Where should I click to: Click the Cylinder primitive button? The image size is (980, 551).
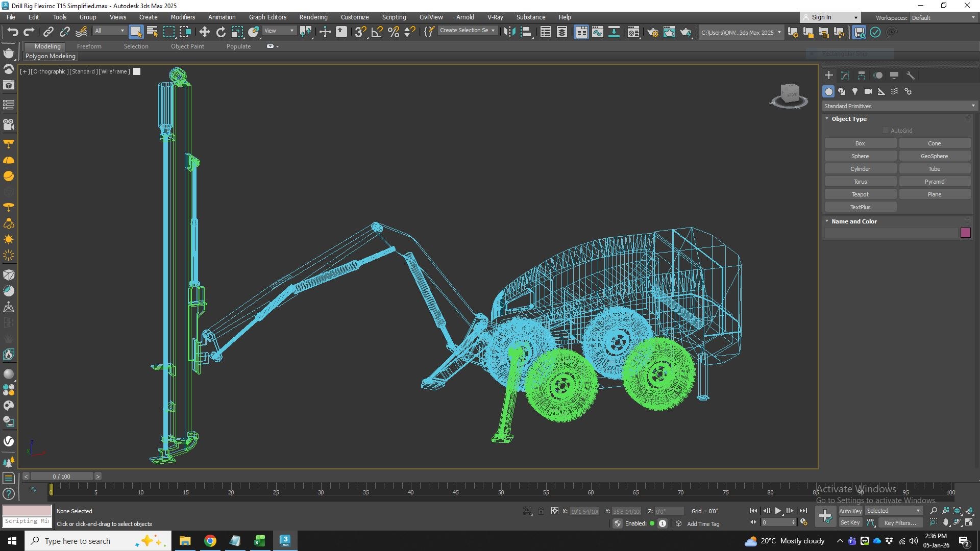860,169
